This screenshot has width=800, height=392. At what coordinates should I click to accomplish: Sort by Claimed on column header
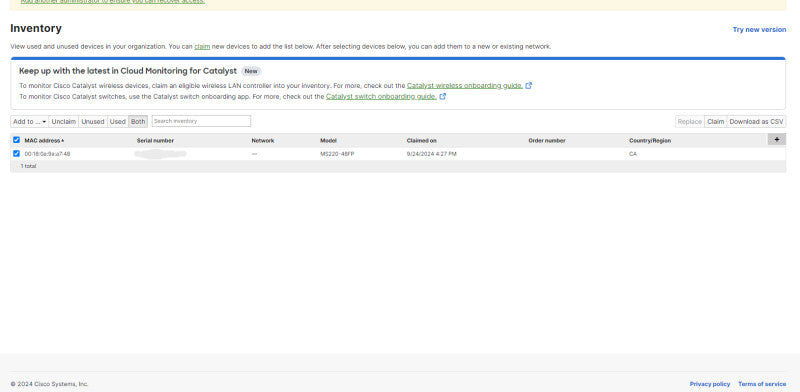coord(421,140)
